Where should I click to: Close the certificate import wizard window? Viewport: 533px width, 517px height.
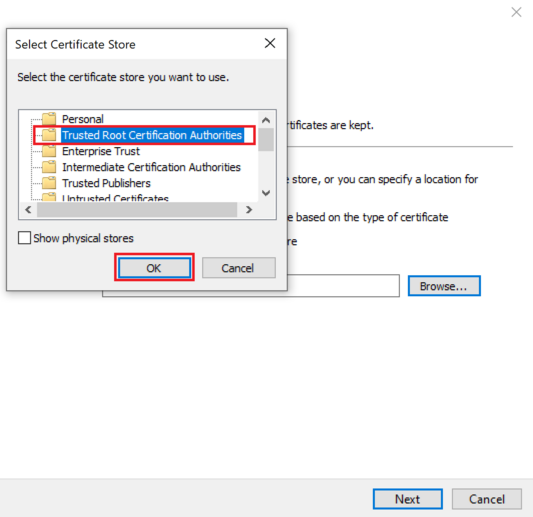pos(516,12)
